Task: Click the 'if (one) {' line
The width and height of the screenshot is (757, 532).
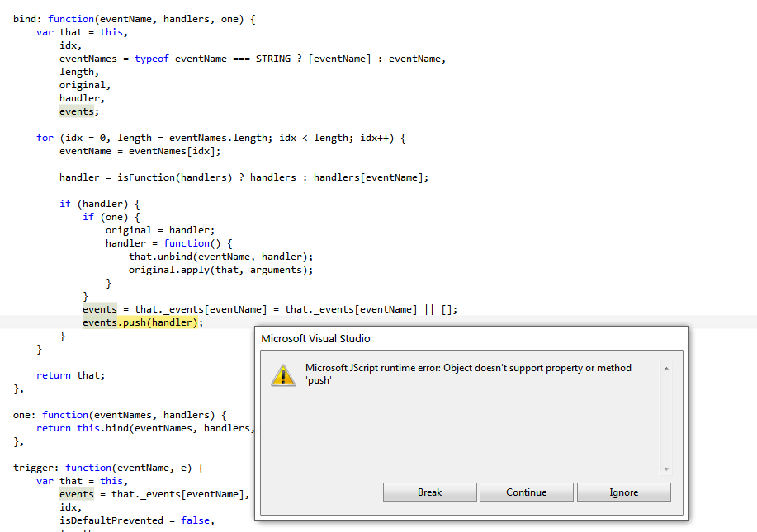Action: [111, 217]
